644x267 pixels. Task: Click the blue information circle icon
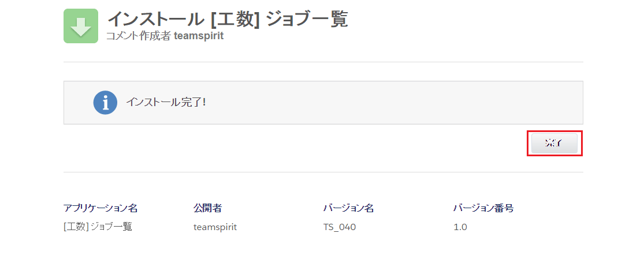click(105, 103)
